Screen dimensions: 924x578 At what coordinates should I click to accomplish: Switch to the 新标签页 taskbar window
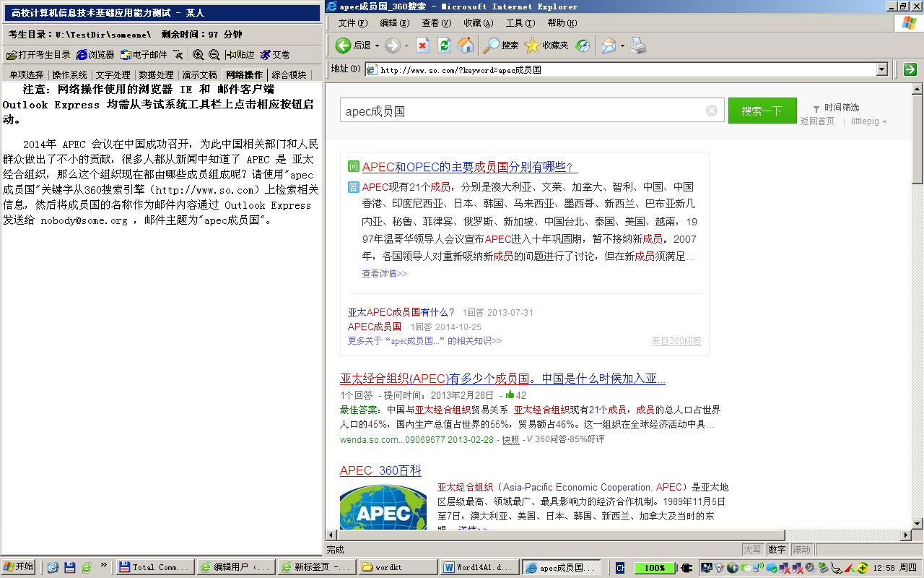[317, 567]
